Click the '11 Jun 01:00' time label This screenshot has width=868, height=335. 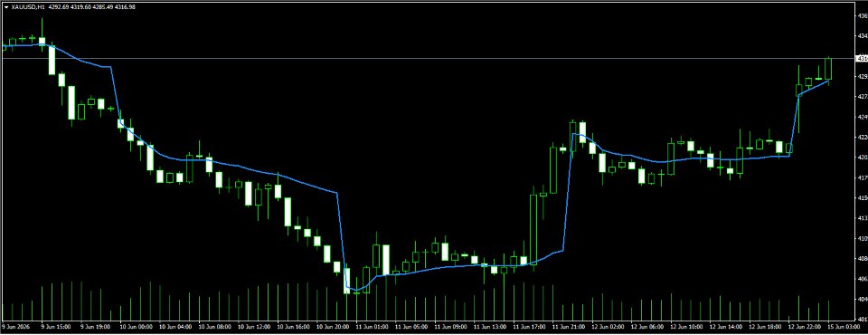tap(372, 327)
